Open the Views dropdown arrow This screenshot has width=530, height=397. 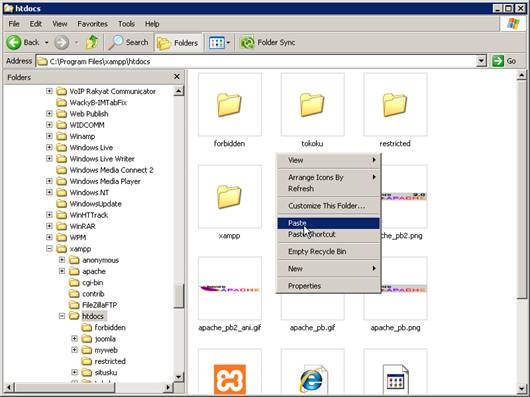tap(228, 43)
